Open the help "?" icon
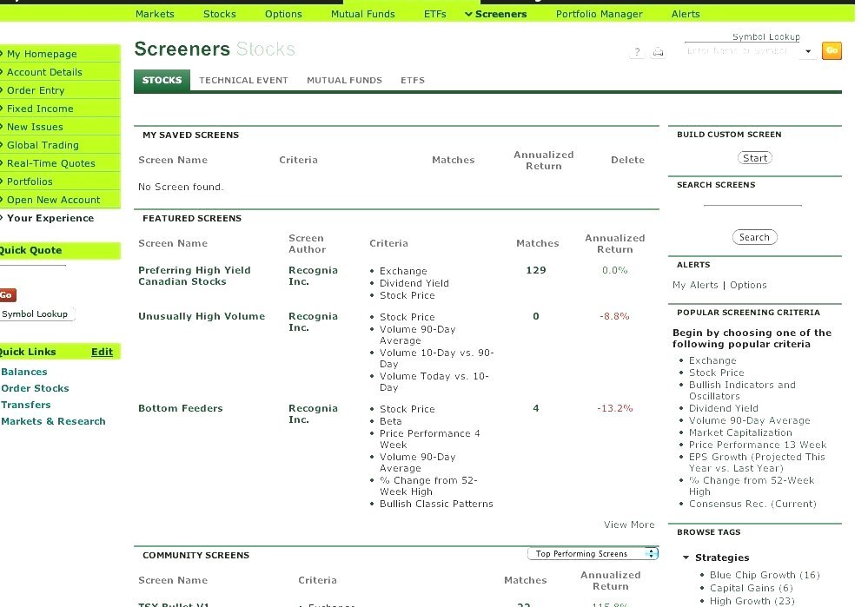The image size is (868, 607). pyautogui.click(x=637, y=52)
